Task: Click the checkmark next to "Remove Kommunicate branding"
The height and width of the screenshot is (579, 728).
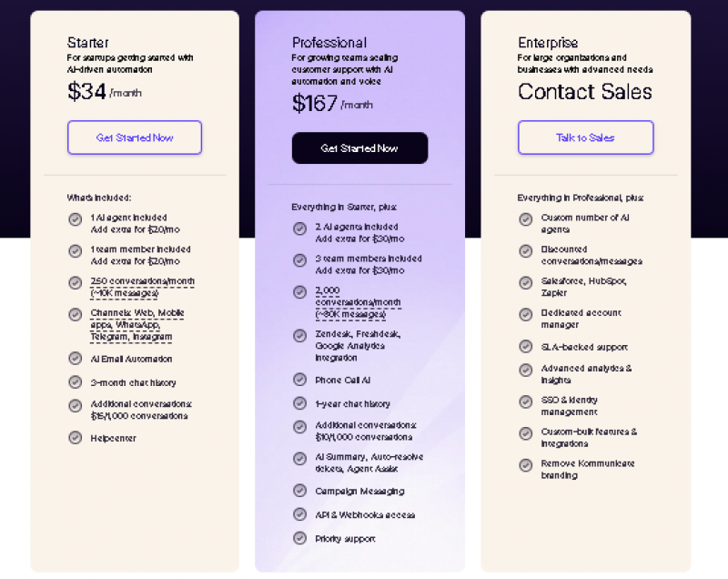Action: coord(526,464)
